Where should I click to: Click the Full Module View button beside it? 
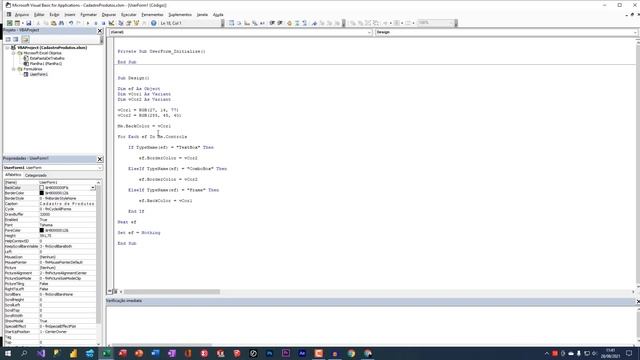pos(116,291)
